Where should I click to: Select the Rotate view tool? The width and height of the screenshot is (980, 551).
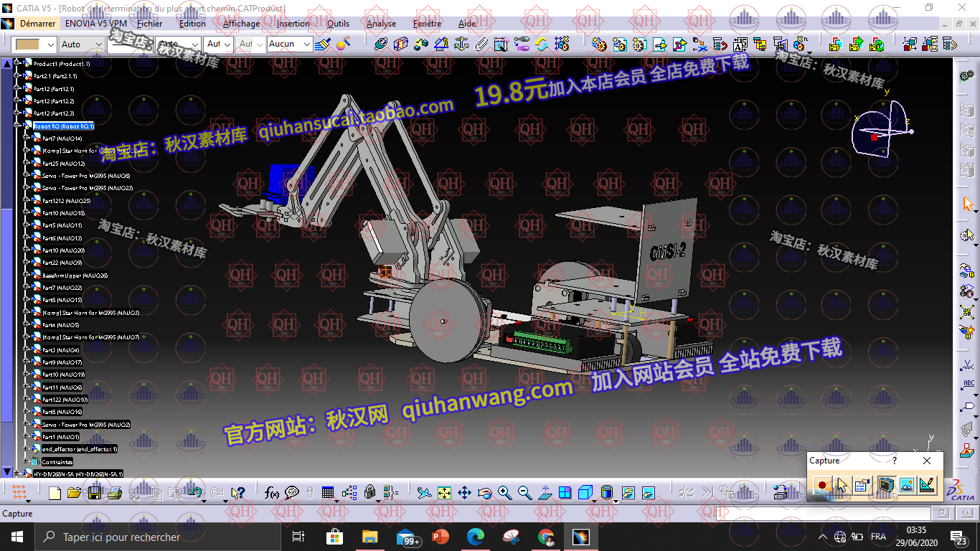(484, 493)
